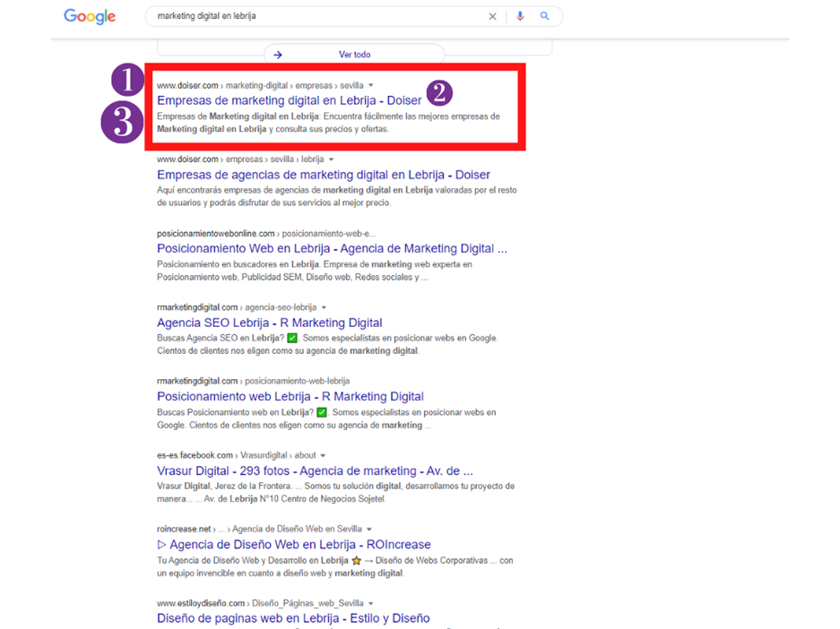840x629 pixels.
Task: Click the 'rmarketingdigital.com › posicionamiento-web-lebrija' URL text
Action: [x=253, y=381]
